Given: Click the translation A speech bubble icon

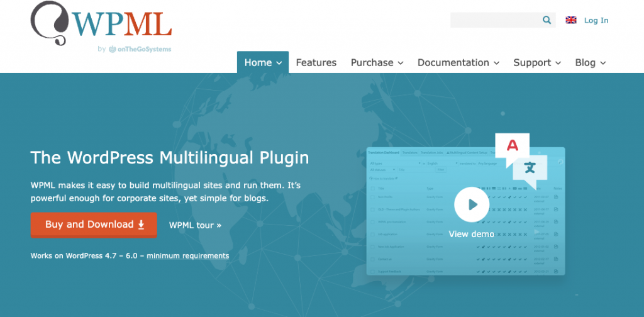Looking at the screenshot, I should point(512,147).
